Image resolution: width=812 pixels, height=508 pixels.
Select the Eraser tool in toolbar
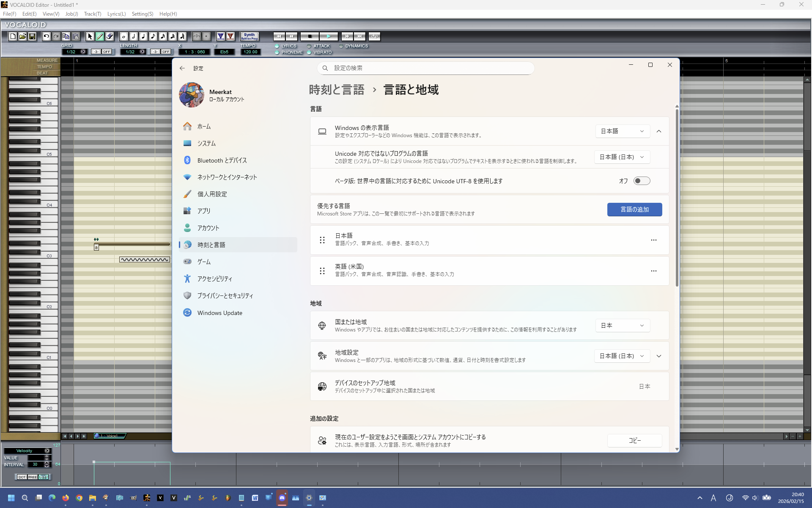pos(109,36)
